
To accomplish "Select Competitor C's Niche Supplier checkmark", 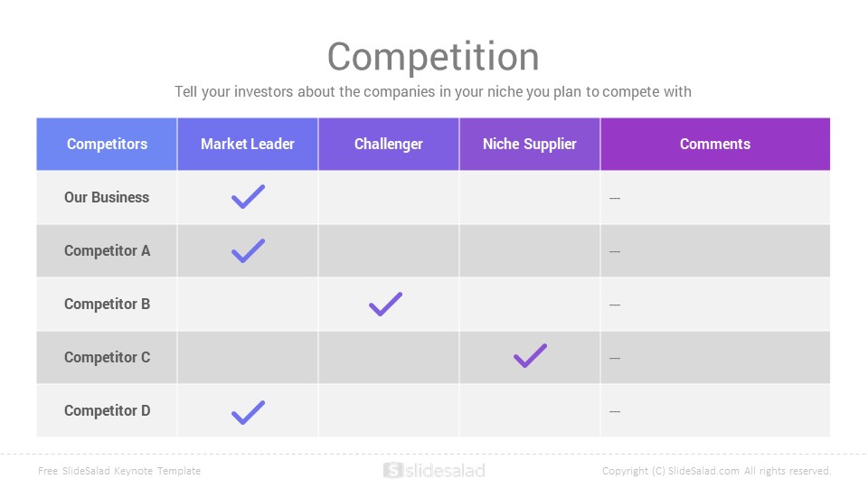I will tap(531, 356).
